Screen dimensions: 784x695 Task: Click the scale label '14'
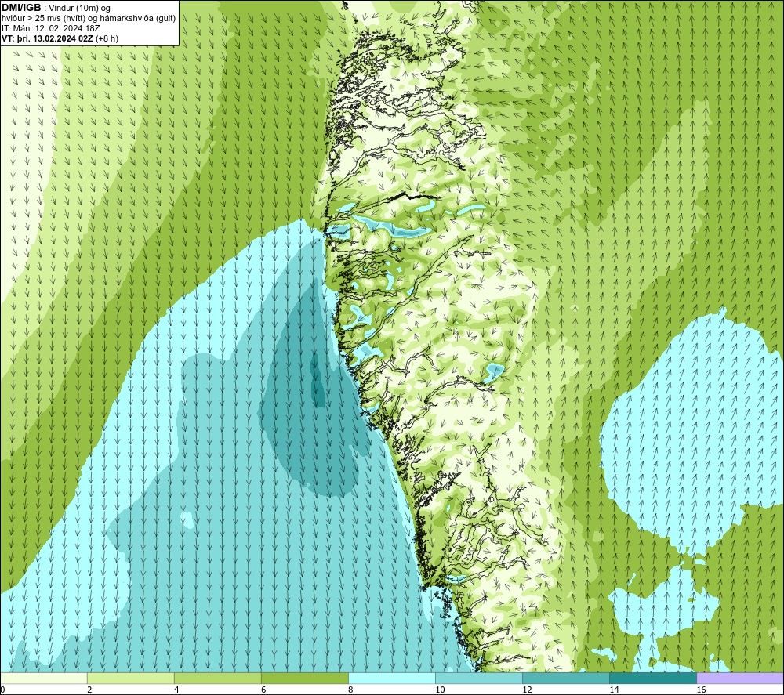pyautogui.click(x=614, y=690)
